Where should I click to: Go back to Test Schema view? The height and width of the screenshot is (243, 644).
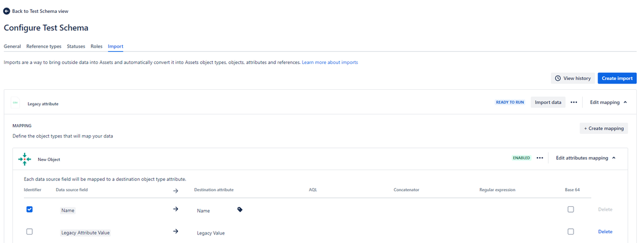pyautogui.click(x=36, y=12)
